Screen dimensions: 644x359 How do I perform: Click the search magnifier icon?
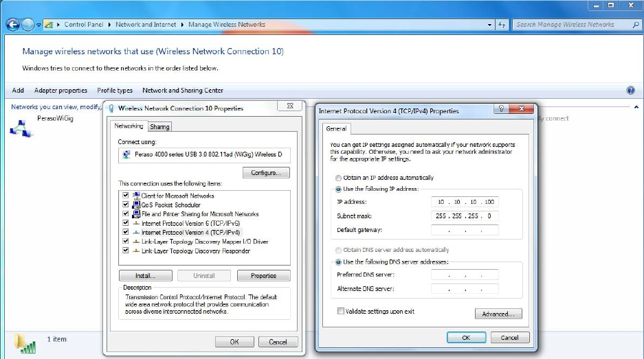pos(636,25)
